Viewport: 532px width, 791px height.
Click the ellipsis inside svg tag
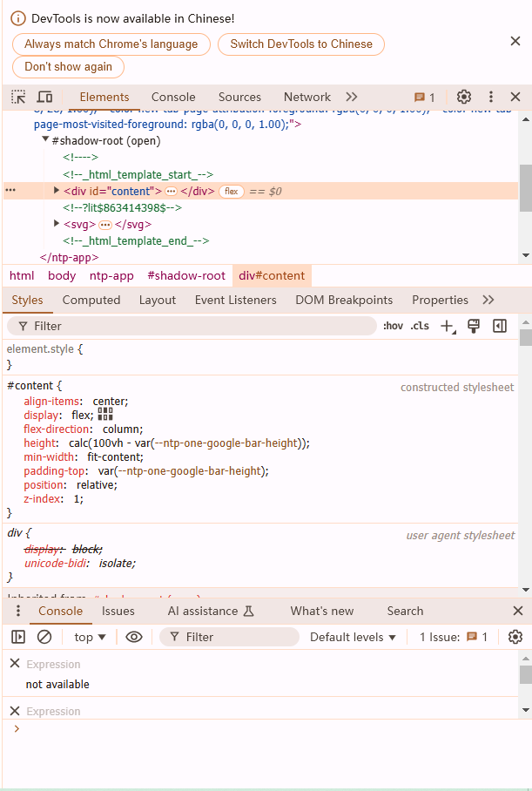pos(104,225)
